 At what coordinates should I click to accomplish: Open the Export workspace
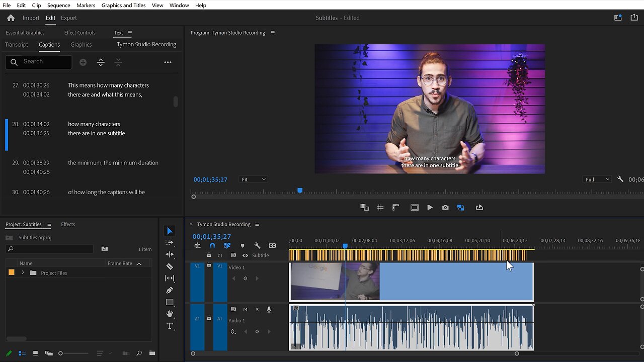[x=69, y=18]
